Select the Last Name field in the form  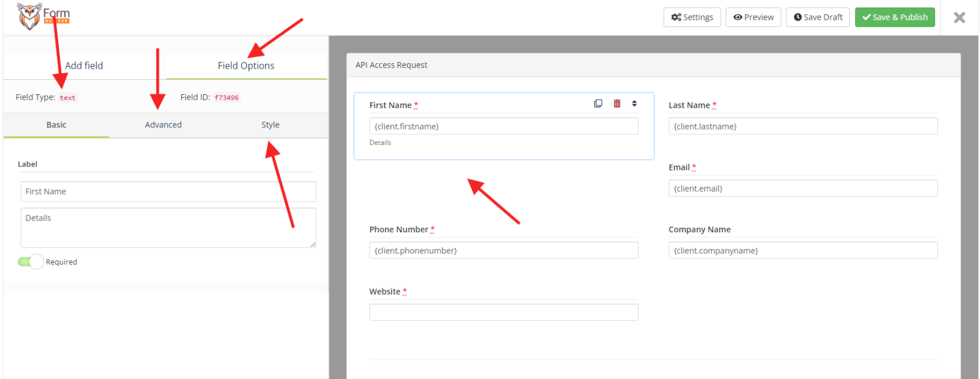[802, 126]
